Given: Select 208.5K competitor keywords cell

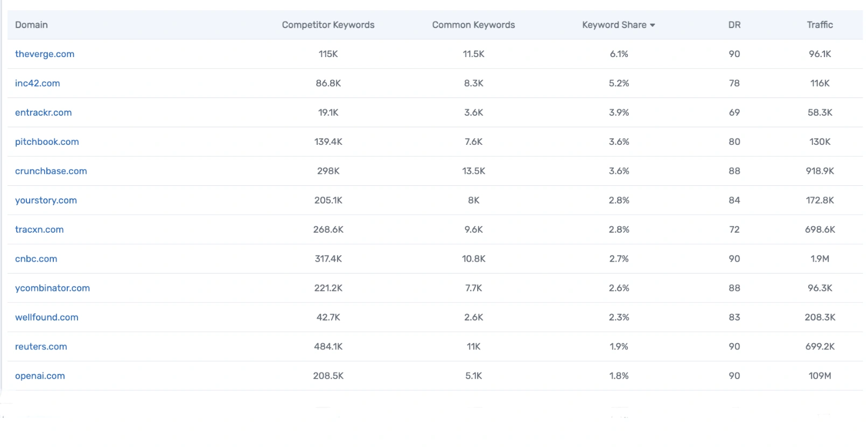Looking at the screenshot, I should [x=328, y=376].
